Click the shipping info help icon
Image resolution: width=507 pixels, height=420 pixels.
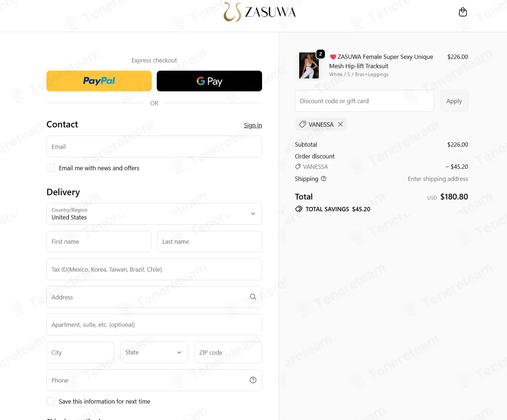tap(323, 179)
